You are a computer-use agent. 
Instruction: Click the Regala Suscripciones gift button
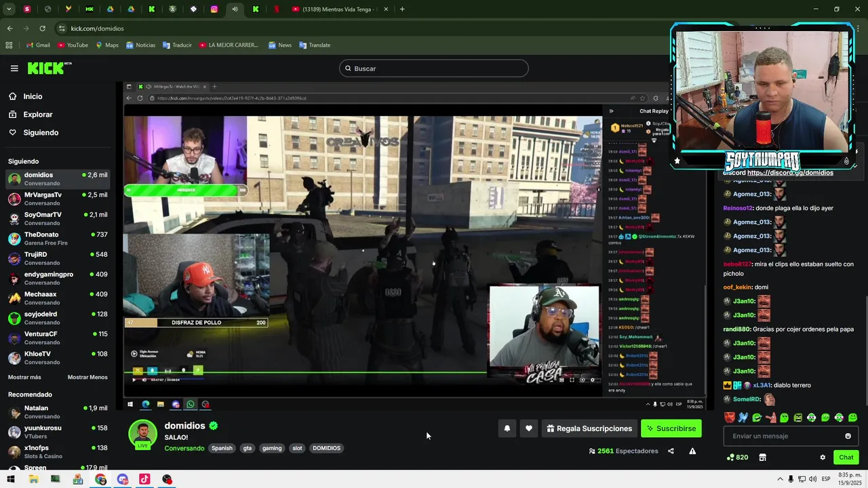coord(589,428)
